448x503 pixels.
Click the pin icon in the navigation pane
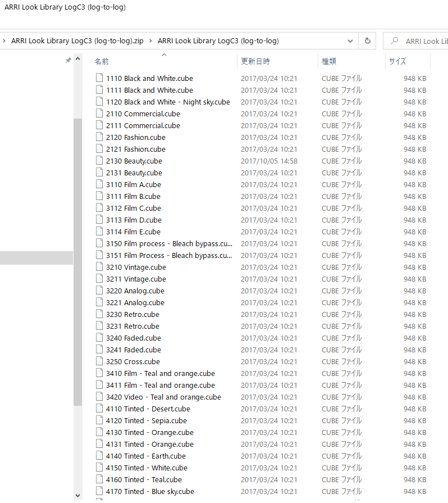click(x=68, y=60)
